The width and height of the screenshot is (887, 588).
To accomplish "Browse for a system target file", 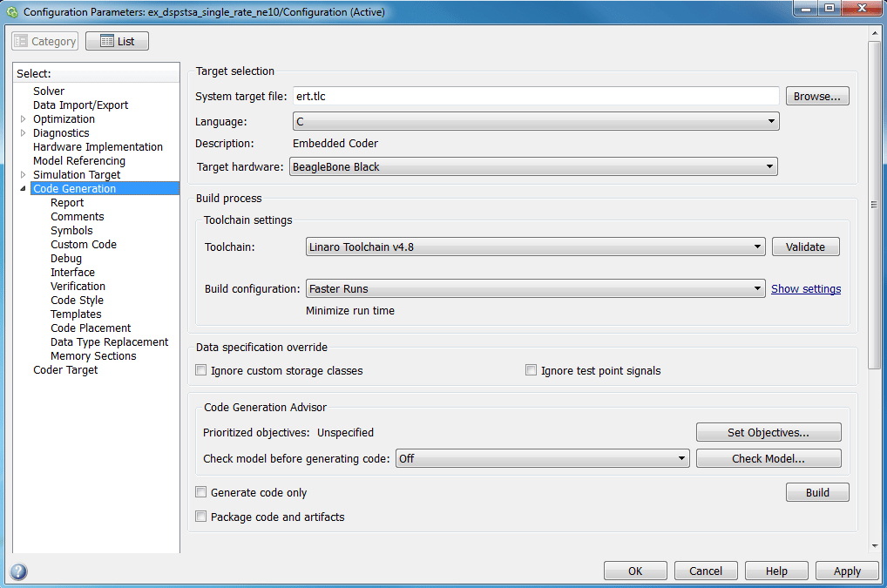I will [x=816, y=96].
